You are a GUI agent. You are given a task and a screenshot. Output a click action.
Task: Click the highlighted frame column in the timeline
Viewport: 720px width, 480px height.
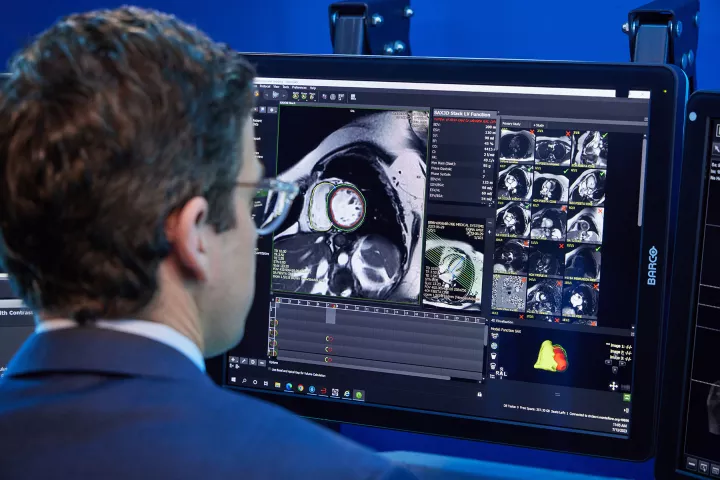pos(331,315)
